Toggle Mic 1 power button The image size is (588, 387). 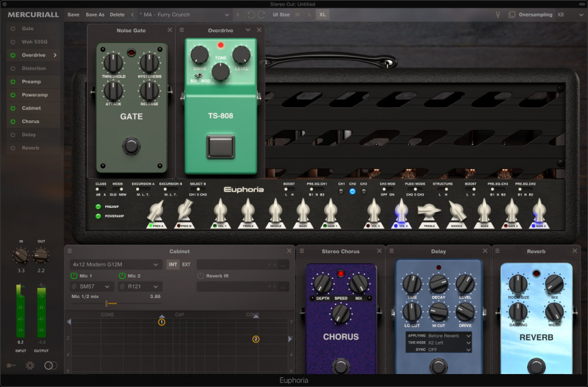pyautogui.click(x=74, y=276)
